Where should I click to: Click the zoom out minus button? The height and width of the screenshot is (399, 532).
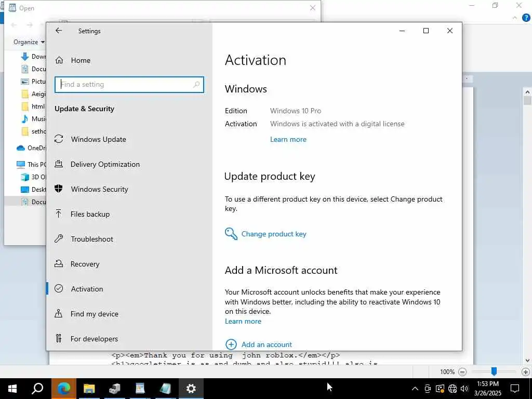click(x=462, y=372)
